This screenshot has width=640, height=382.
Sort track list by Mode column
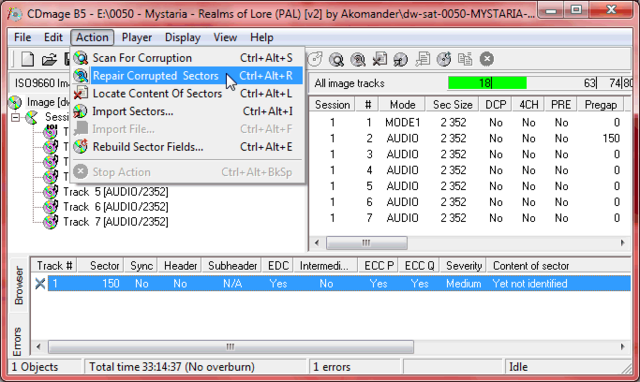(402, 105)
